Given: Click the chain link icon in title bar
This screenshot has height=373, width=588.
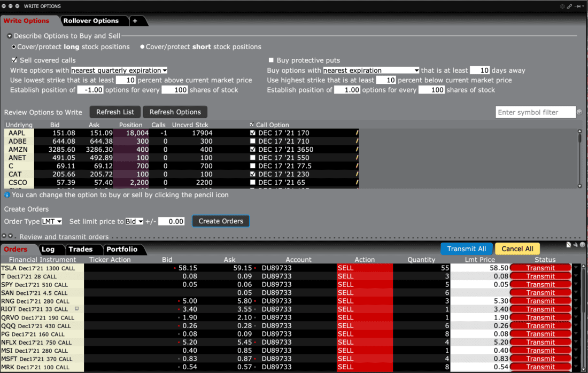Looking at the screenshot, I should [569, 6].
